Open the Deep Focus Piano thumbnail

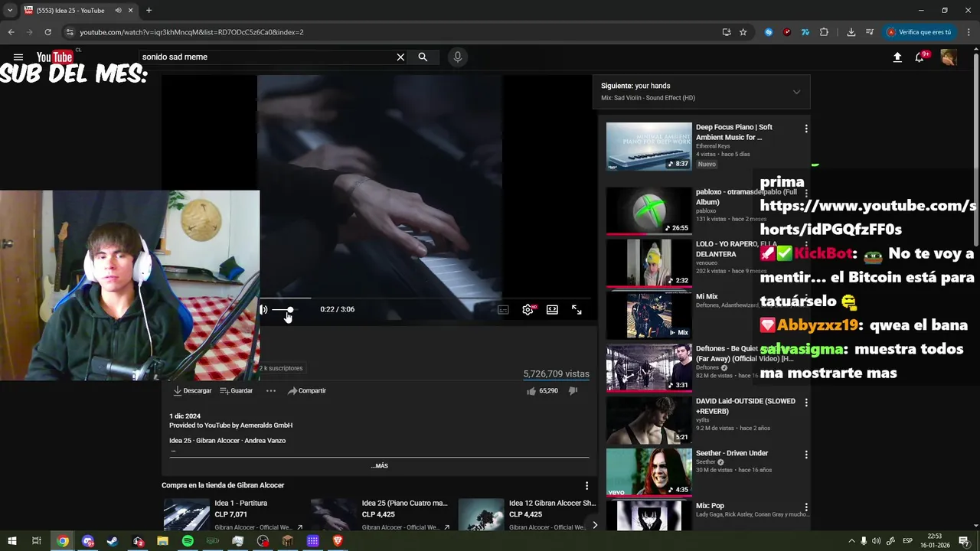648,146
